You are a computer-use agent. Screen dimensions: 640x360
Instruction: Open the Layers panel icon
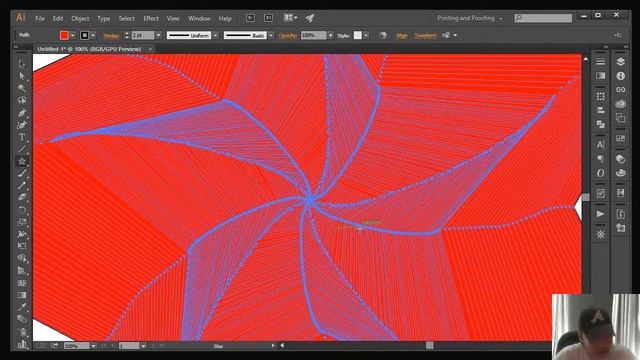(x=620, y=62)
